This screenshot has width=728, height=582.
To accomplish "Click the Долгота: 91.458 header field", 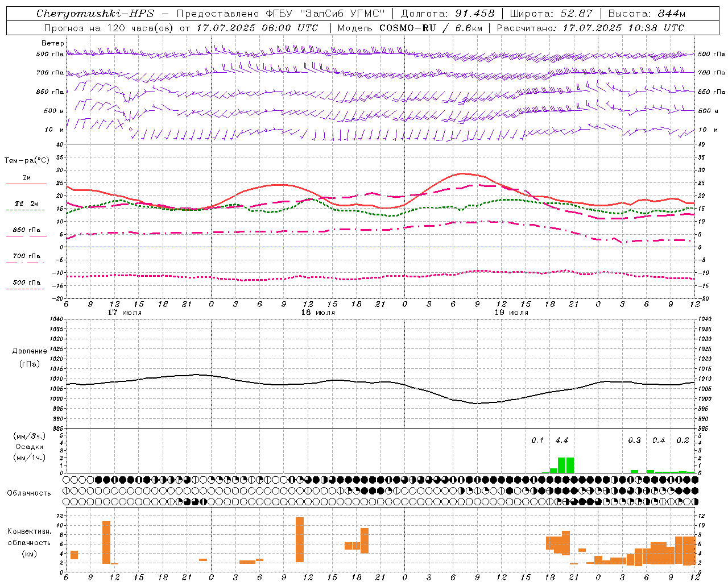I will point(448,14).
